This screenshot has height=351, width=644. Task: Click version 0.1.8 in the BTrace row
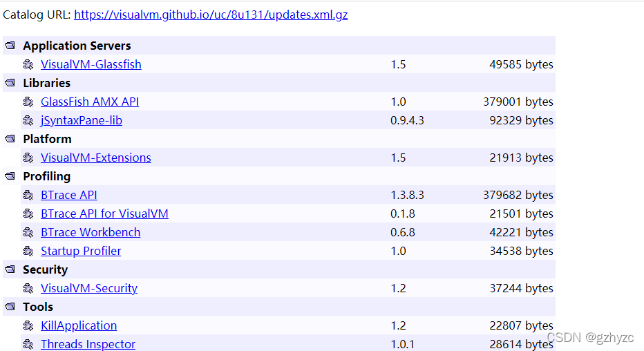402,214
